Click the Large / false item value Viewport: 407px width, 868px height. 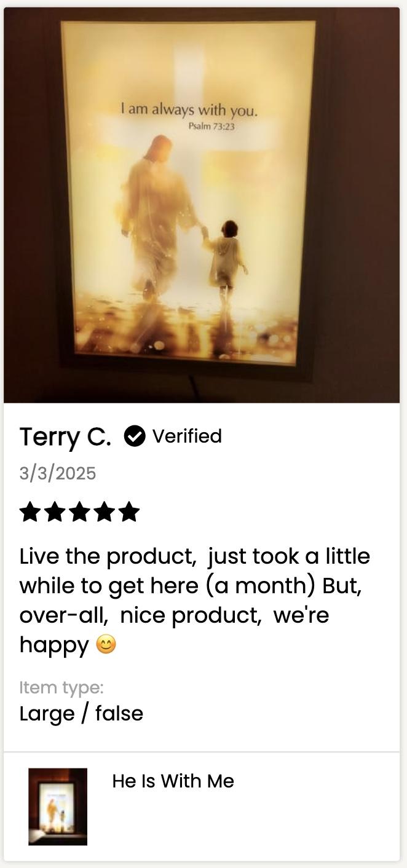(x=81, y=714)
